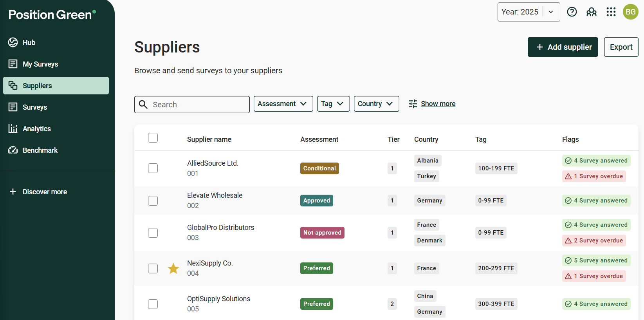Image resolution: width=644 pixels, height=320 pixels.
Task: Click the BG user avatar
Action: click(630, 12)
